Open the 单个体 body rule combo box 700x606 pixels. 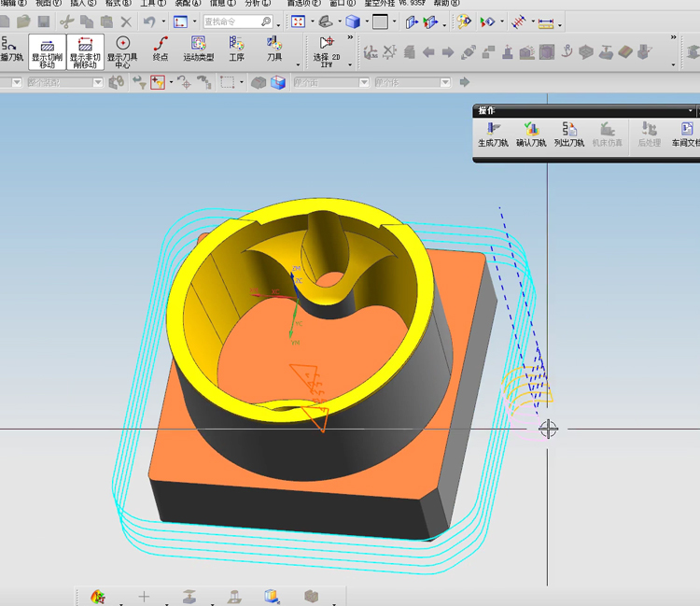[413, 82]
